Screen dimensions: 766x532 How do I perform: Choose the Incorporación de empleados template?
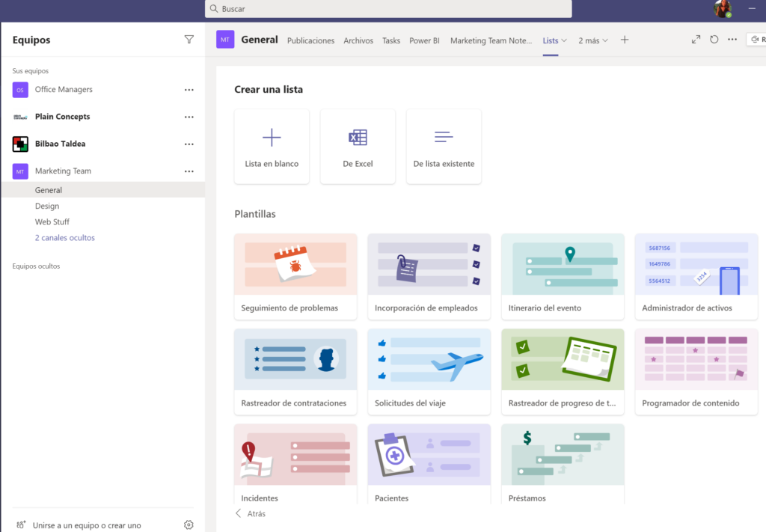click(429, 277)
